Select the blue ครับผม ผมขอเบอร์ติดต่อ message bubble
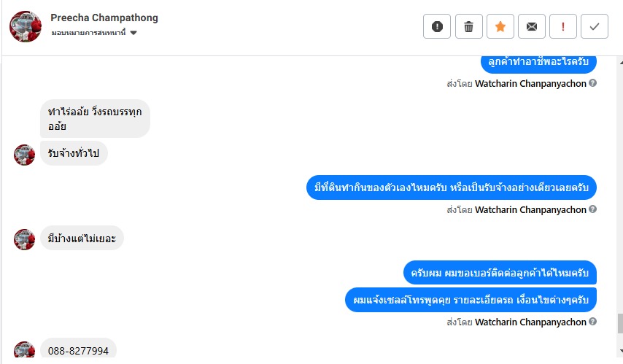 click(x=500, y=272)
